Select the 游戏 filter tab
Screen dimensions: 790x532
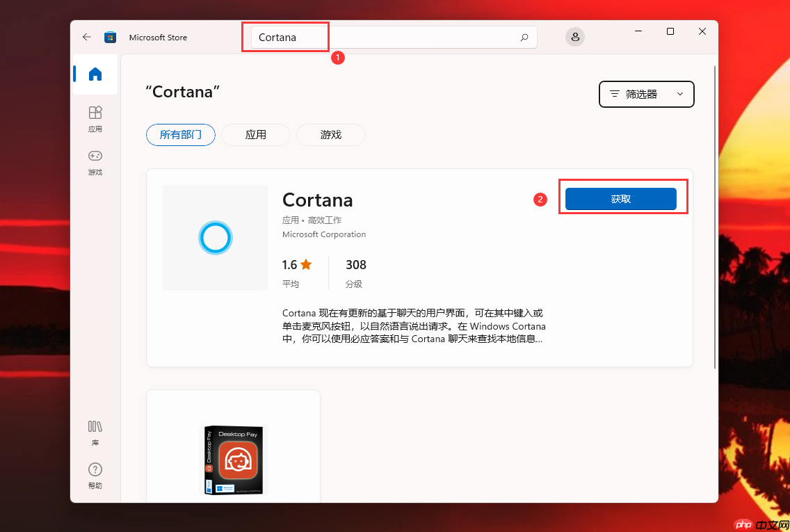tap(330, 134)
